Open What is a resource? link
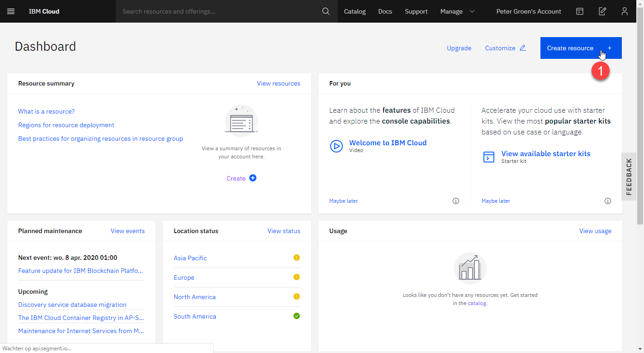 pyautogui.click(x=47, y=111)
